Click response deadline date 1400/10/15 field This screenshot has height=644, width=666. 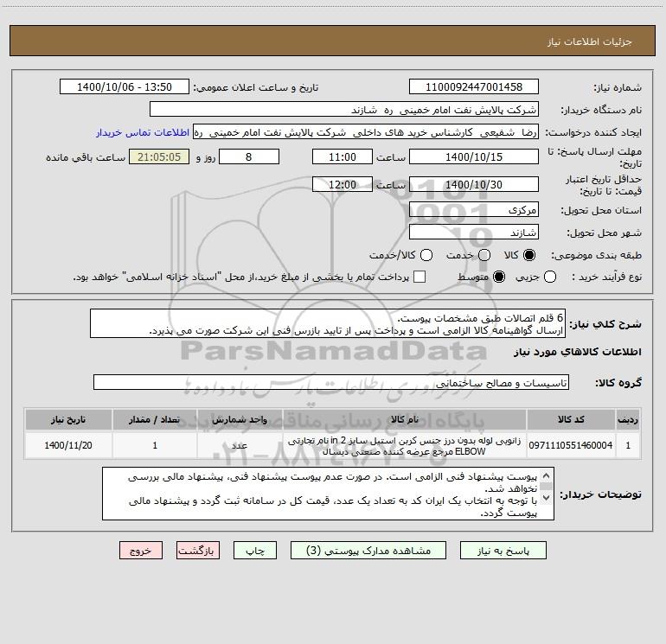474,156
